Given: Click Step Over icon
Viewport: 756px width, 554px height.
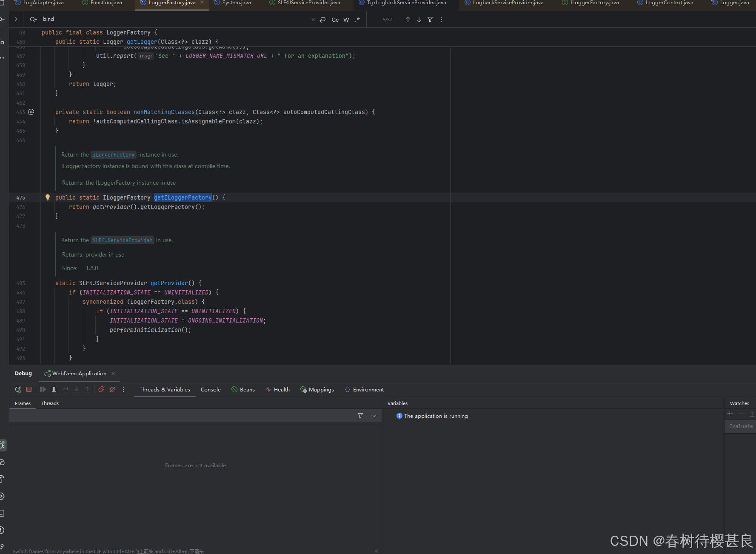Looking at the screenshot, I should [65, 389].
